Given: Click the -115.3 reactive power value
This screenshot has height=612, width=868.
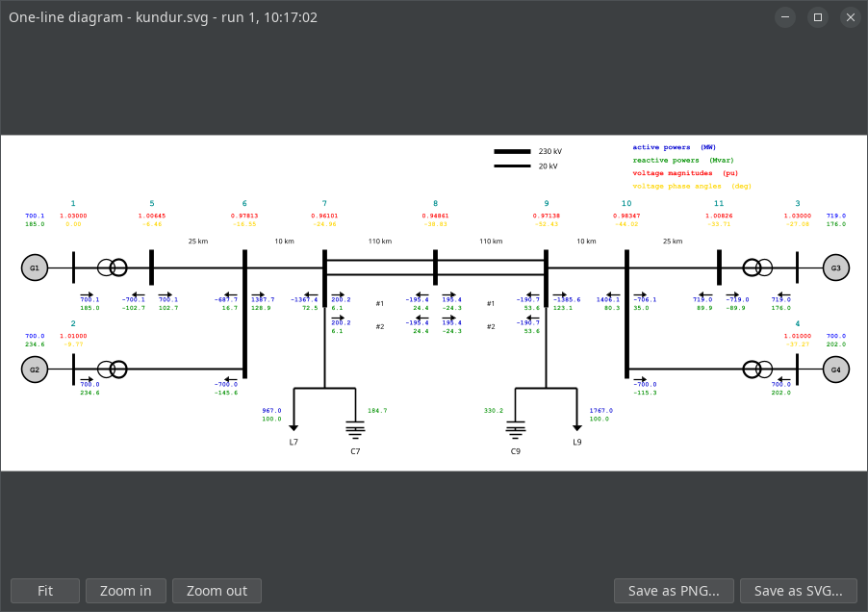Looking at the screenshot, I should click(645, 393).
